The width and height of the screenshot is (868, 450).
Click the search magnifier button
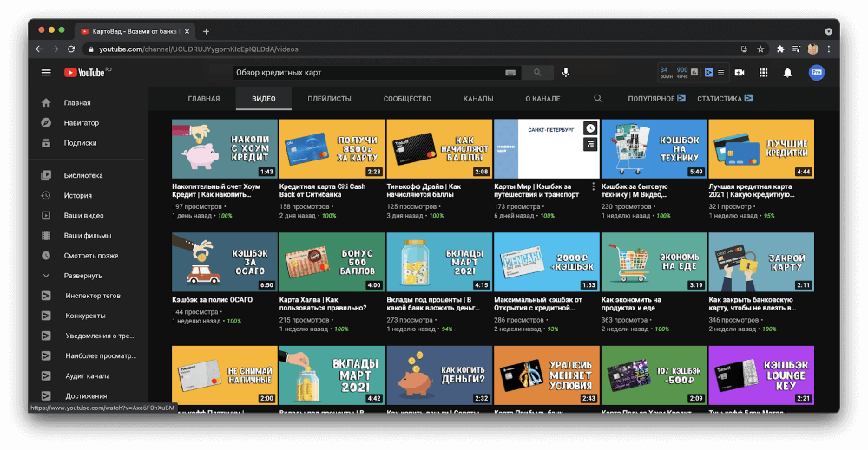(537, 73)
